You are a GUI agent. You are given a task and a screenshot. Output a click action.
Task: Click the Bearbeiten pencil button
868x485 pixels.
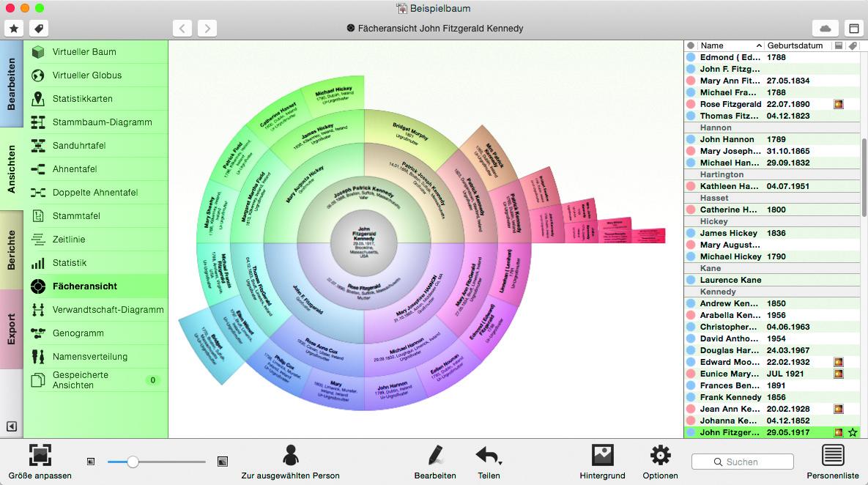(x=435, y=462)
